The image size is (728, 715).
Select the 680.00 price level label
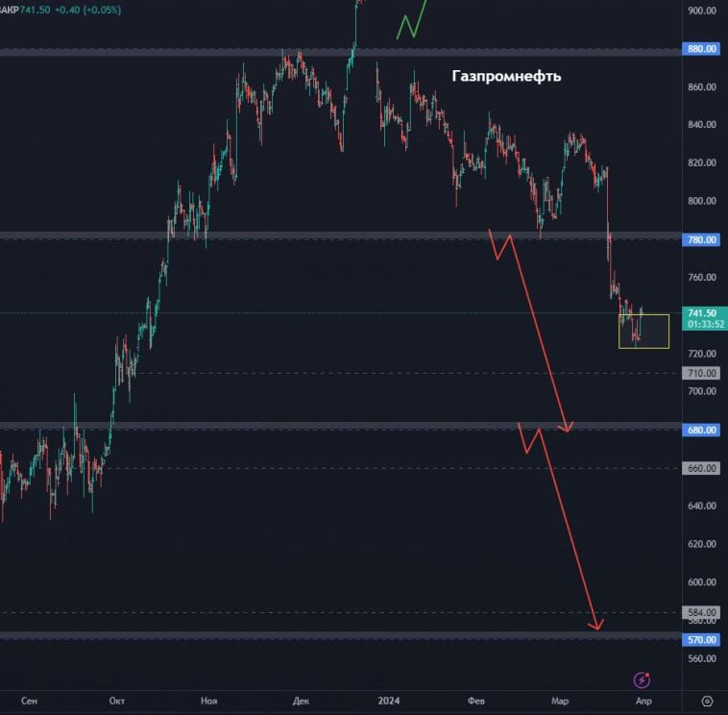click(x=701, y=431)
